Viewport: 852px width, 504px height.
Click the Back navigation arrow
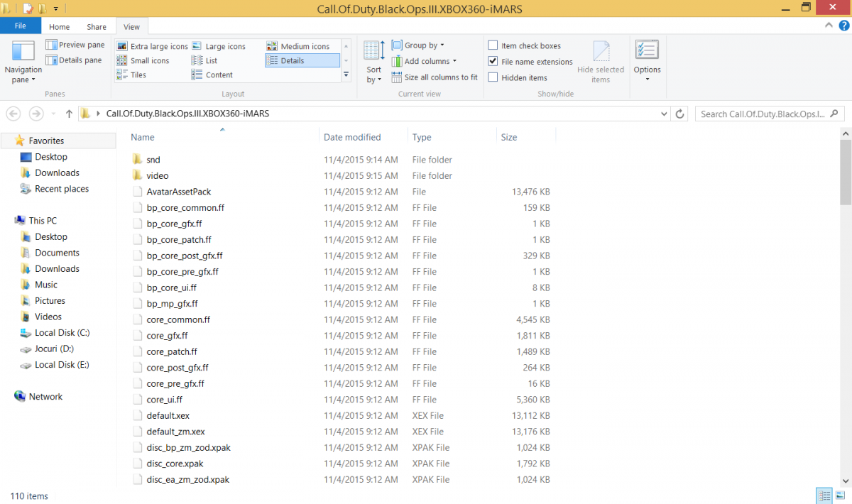click(13, 114)
